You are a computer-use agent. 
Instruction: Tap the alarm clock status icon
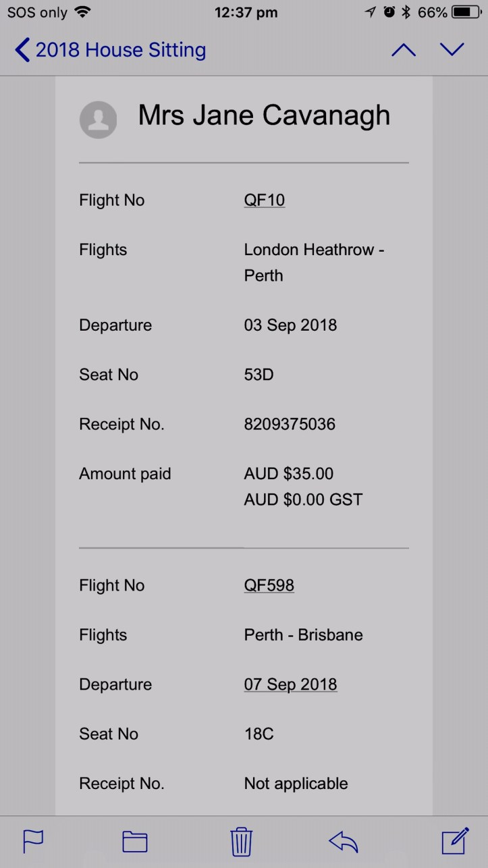[389, 12]
